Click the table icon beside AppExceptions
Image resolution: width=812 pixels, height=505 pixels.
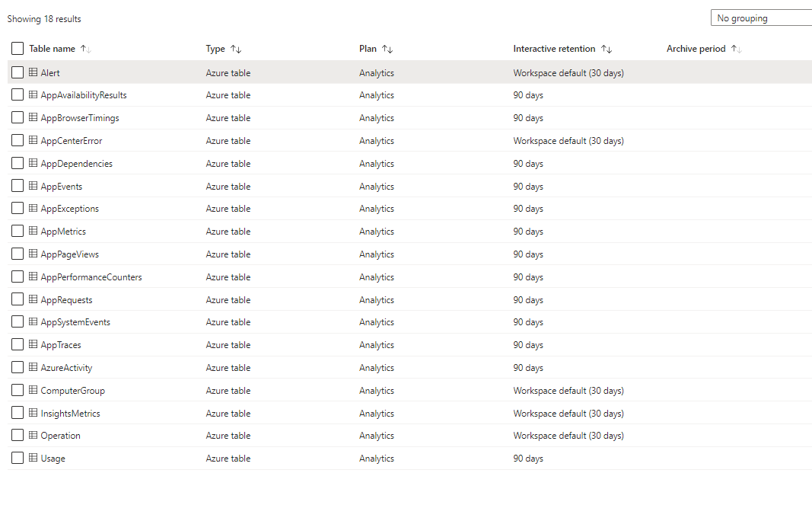[x=33, y=209]
